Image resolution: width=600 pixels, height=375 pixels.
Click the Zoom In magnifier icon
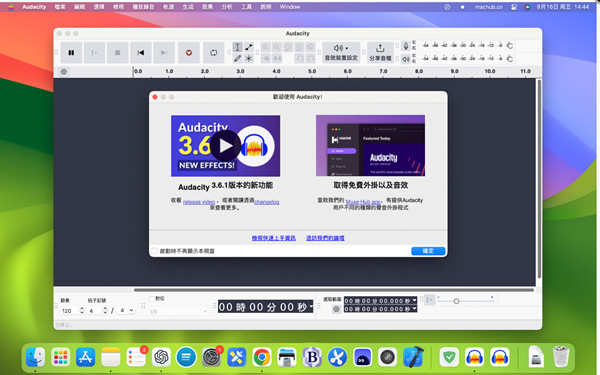[266, 47]
